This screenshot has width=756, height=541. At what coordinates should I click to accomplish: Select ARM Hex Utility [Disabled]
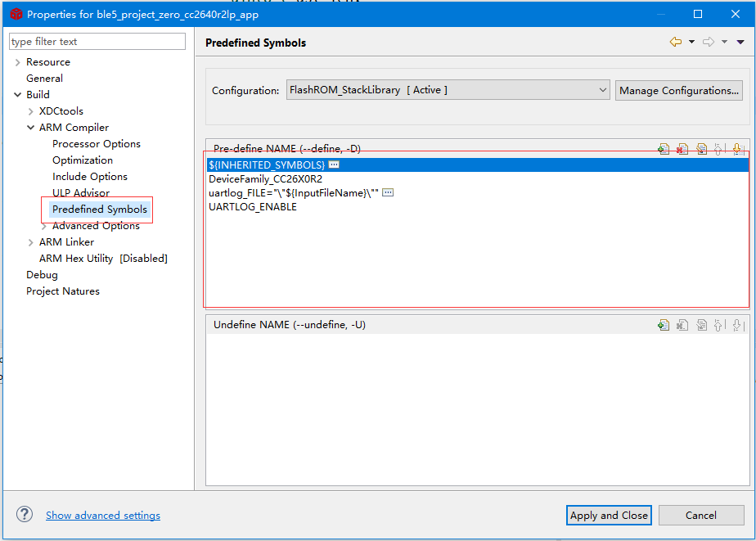(x=103, y=259)
